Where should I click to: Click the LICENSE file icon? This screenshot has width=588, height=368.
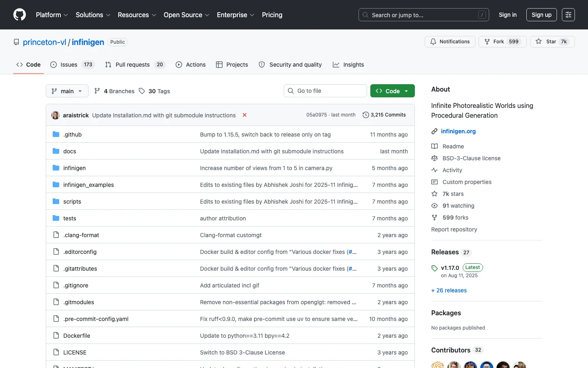tap(56, 352)
